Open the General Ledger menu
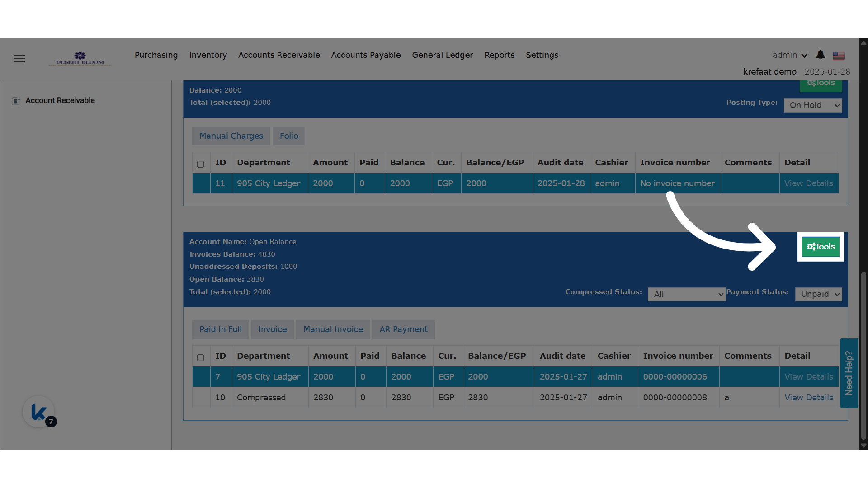Screen dimensions: 868x488 click(442, 55)
